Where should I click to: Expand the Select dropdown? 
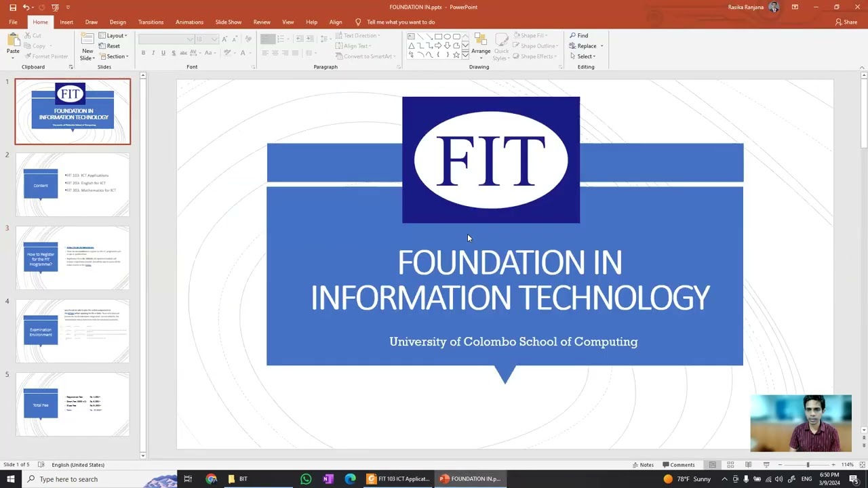pos(583,56)
